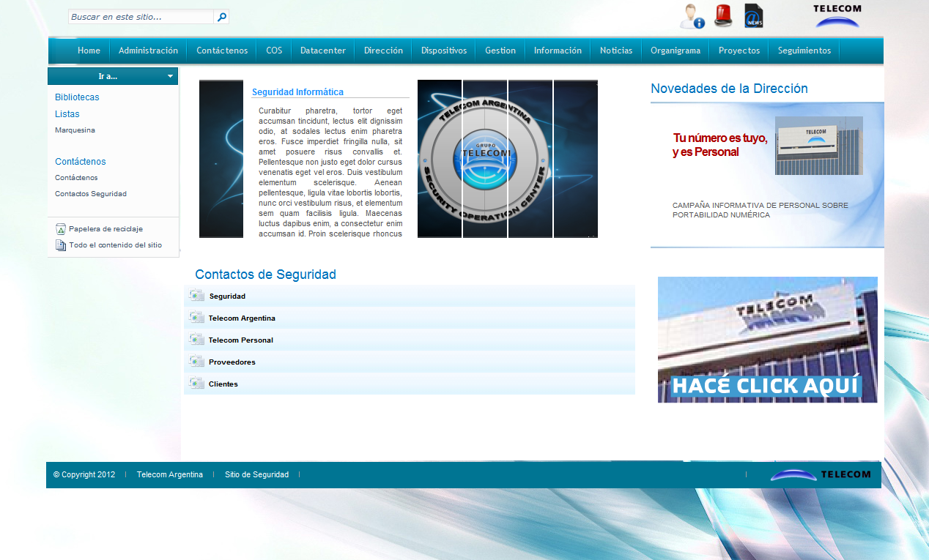Click 'Sitio de Seguridad' in the footer
The height and width of the screenshot is (560, 929).
(x=256, y=474)
